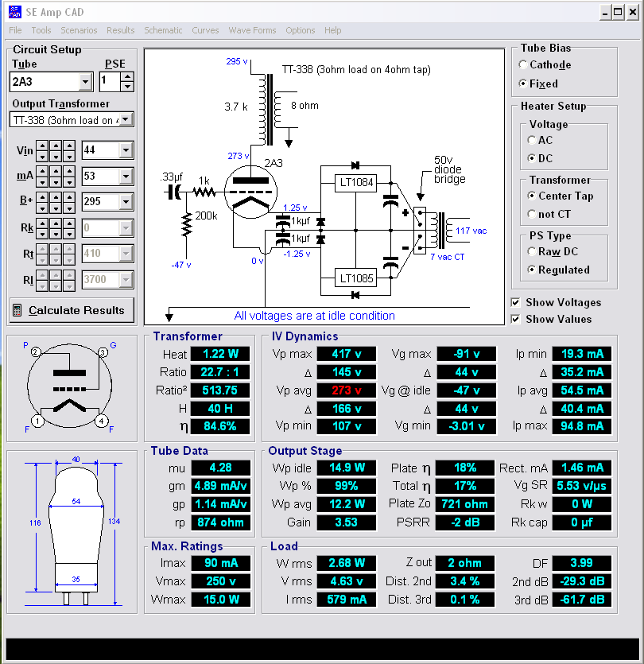Open the Output Transformer TT-338 dropdown

(126, 120)
